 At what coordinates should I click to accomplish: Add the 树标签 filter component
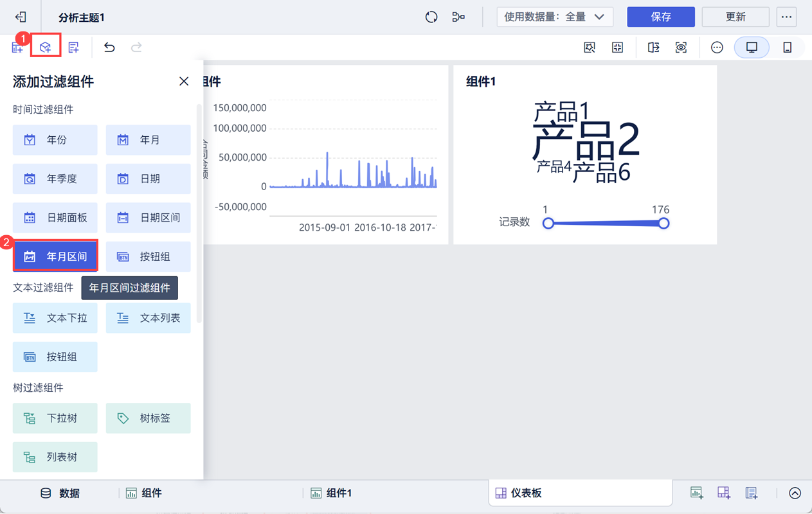pyautogui.click(x=149, y=418)
